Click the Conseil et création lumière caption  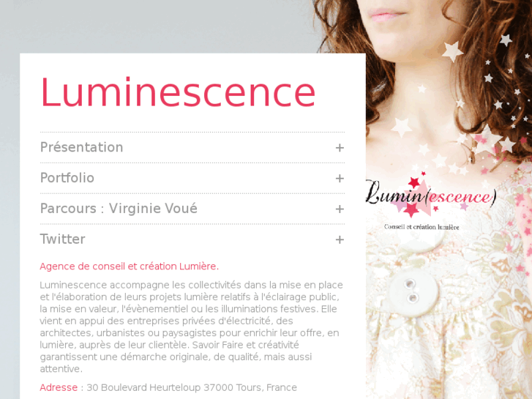pos(422,227)
